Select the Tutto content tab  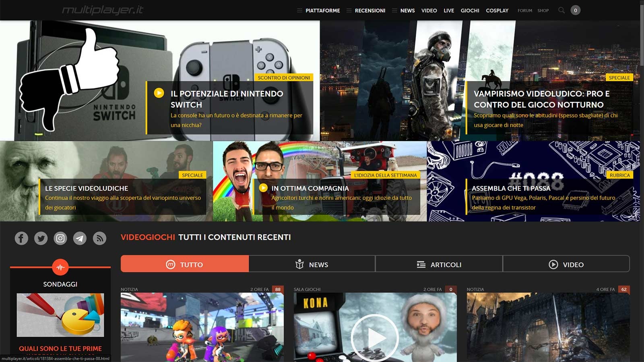[185, 264]
